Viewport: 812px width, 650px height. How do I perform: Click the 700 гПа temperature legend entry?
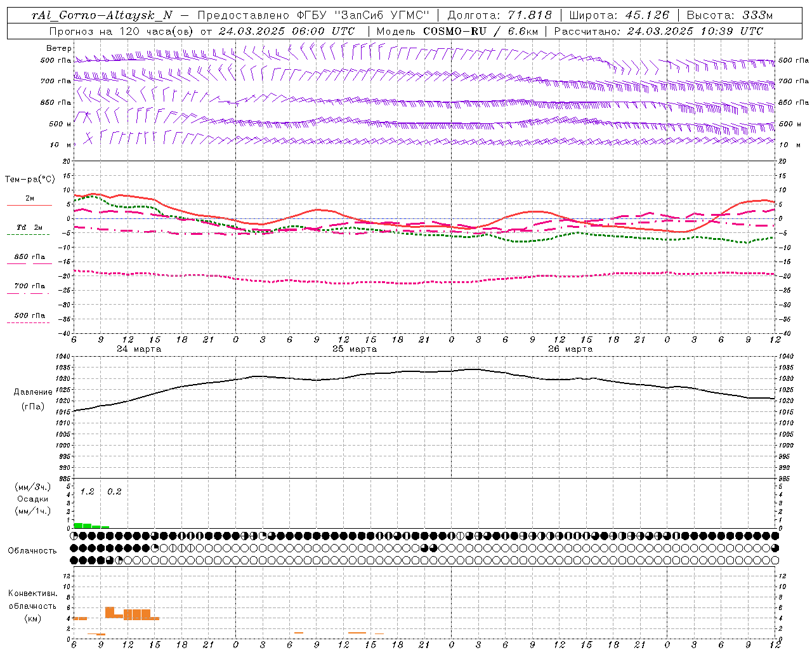coord(30,286)
